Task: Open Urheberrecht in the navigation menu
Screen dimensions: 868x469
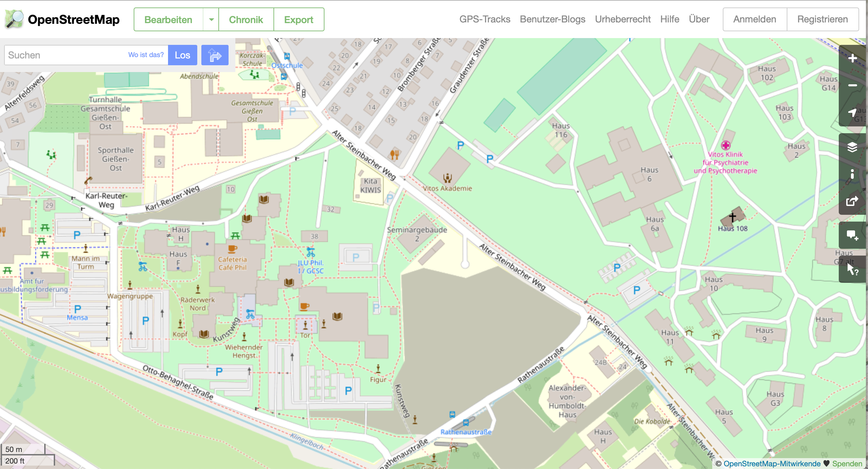Action: pyautogui.click(x=623, y=19)
